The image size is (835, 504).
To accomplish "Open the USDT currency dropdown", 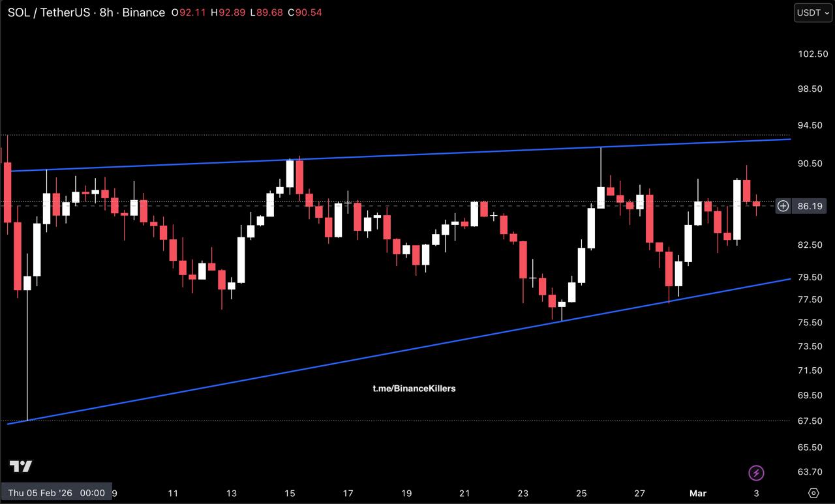I will (813, 12).
